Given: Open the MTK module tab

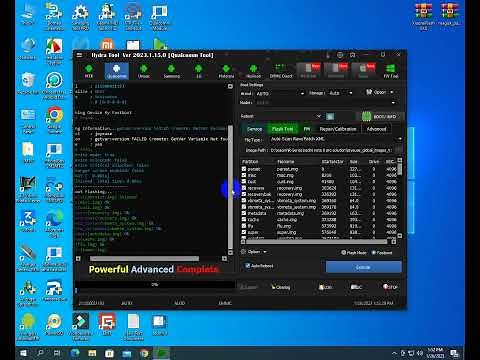Looking at the screenshot, I should click(89, 71).
